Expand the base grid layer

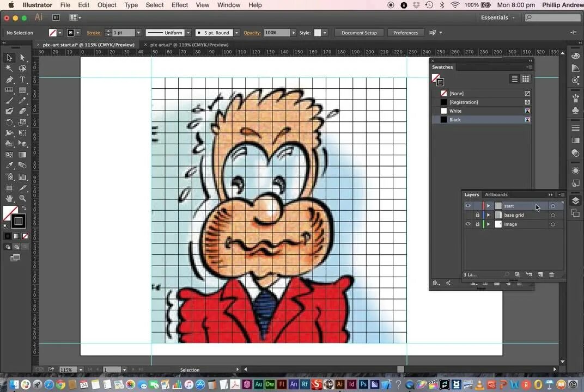(x=488, y=215)
